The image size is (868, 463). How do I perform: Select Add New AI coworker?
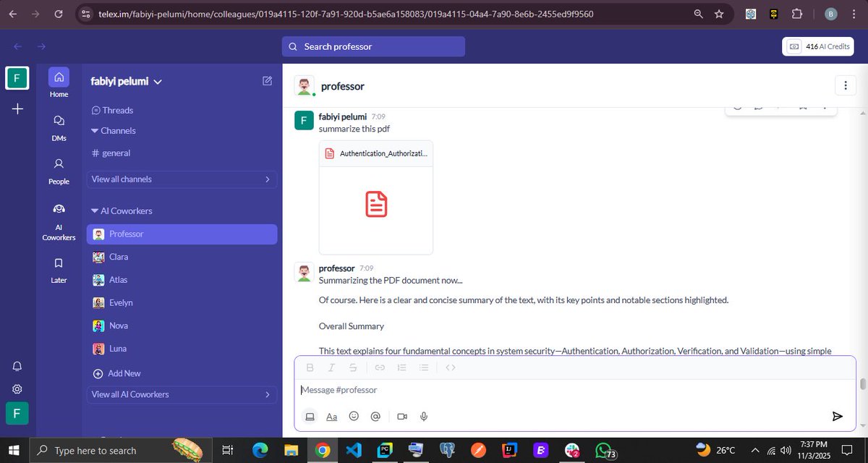point(116,373)
